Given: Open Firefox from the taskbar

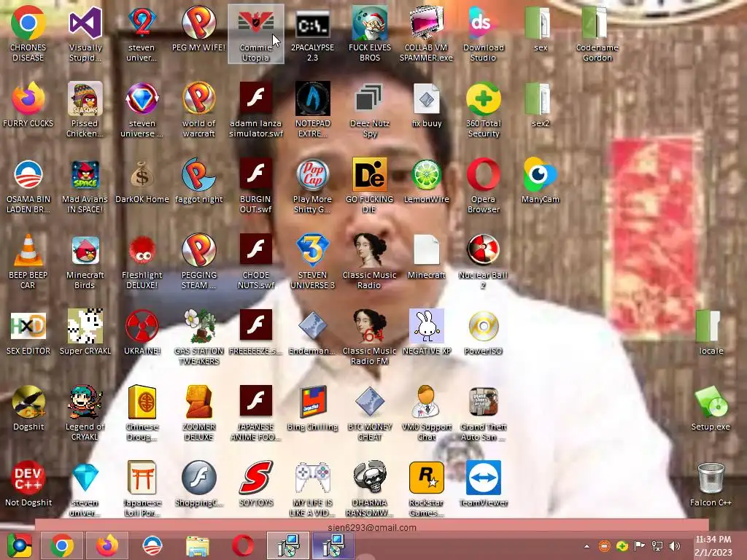Looking at the screenshot, I should click(107, 545).
